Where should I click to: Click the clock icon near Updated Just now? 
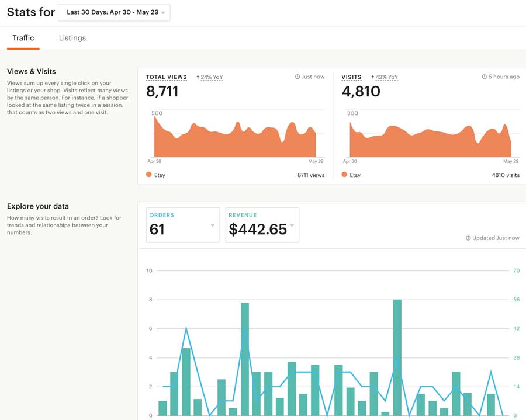(x=468, y=238)
